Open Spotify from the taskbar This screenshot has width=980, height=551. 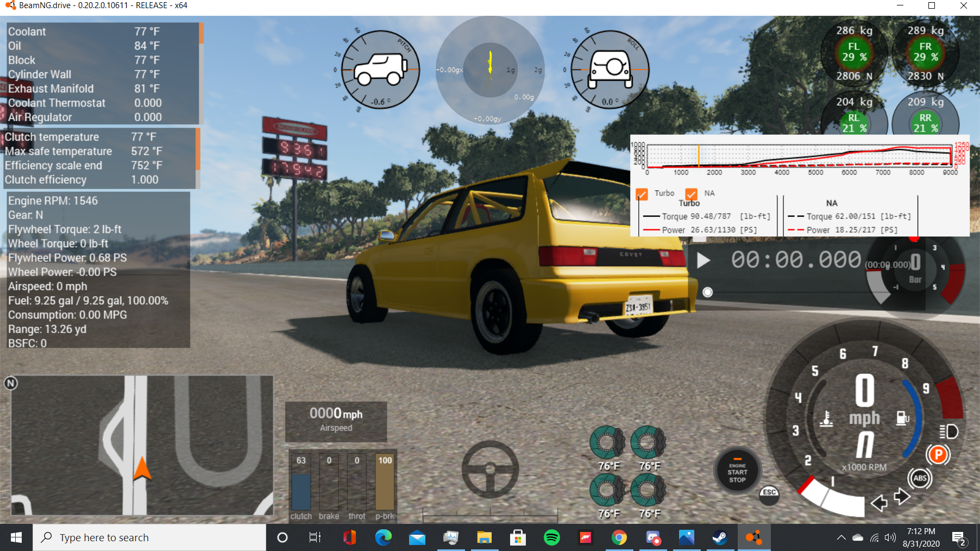click(551, 537)
